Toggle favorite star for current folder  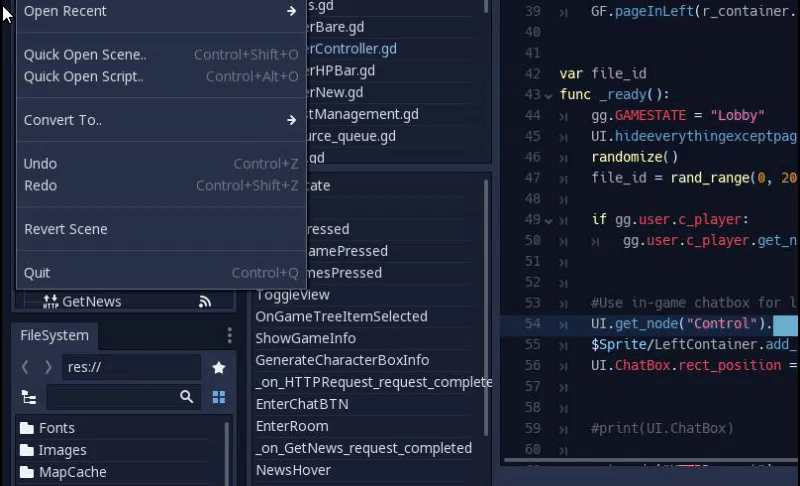click(x=219, y=368)
